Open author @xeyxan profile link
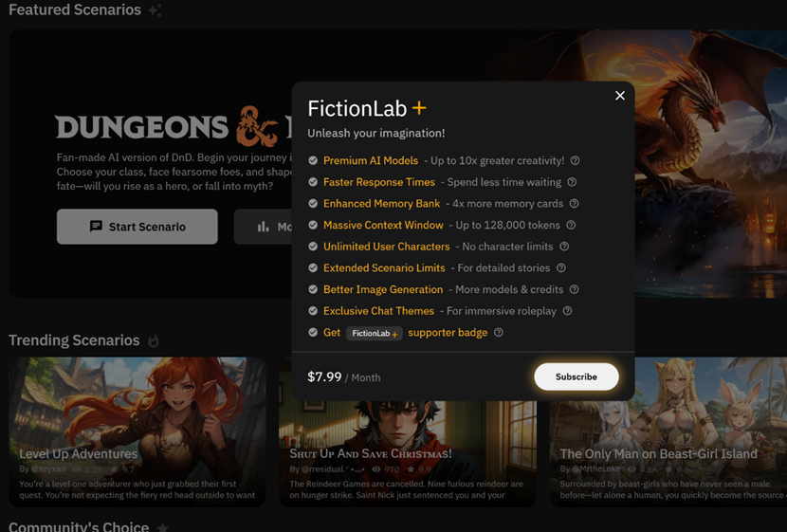787x532 pixels. 48,468
